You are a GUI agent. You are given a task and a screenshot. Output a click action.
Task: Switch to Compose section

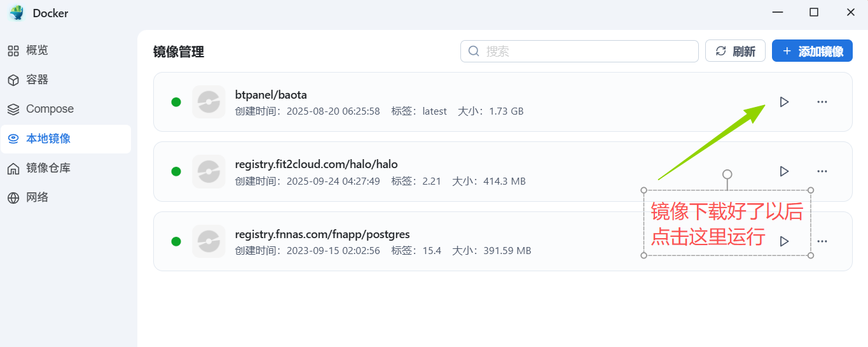pos(50,109)
